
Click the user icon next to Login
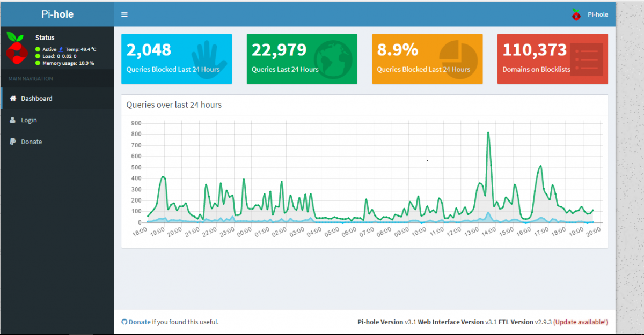point(13,120)
